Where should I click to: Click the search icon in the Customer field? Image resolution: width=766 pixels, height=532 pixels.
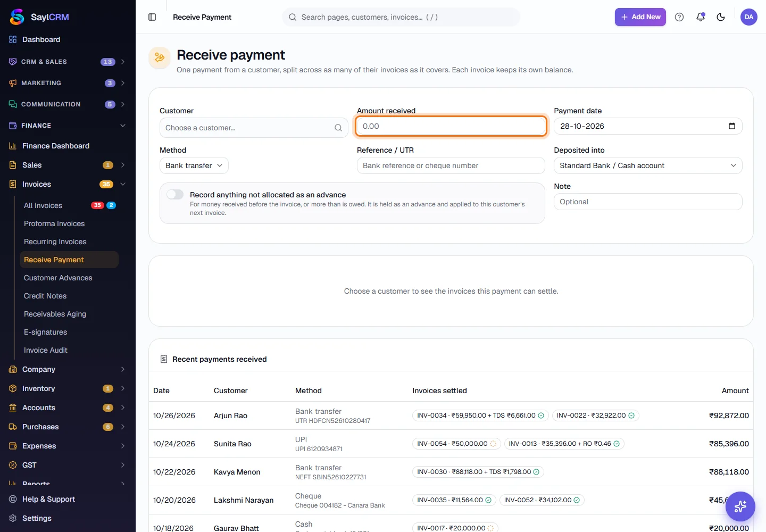[338, 128]
